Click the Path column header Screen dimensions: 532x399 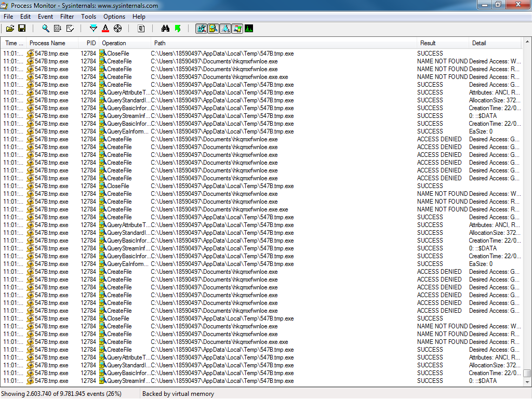(x=284, y=43)
